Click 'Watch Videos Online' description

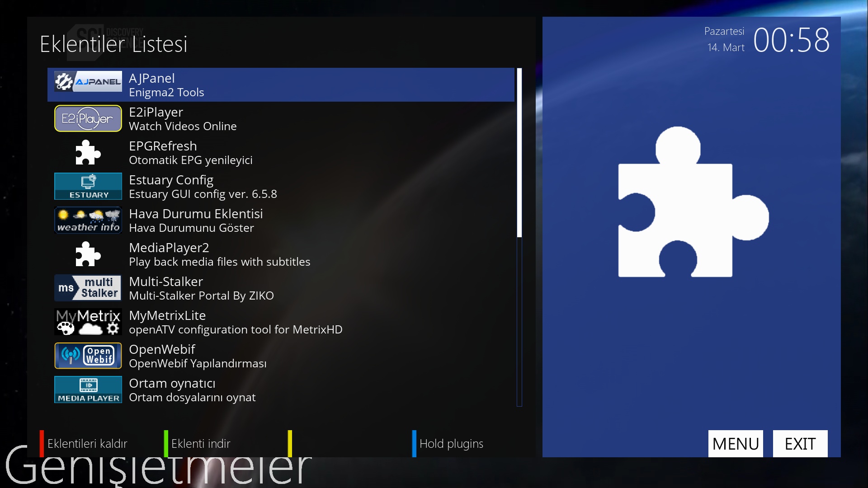tap(183, 126)
